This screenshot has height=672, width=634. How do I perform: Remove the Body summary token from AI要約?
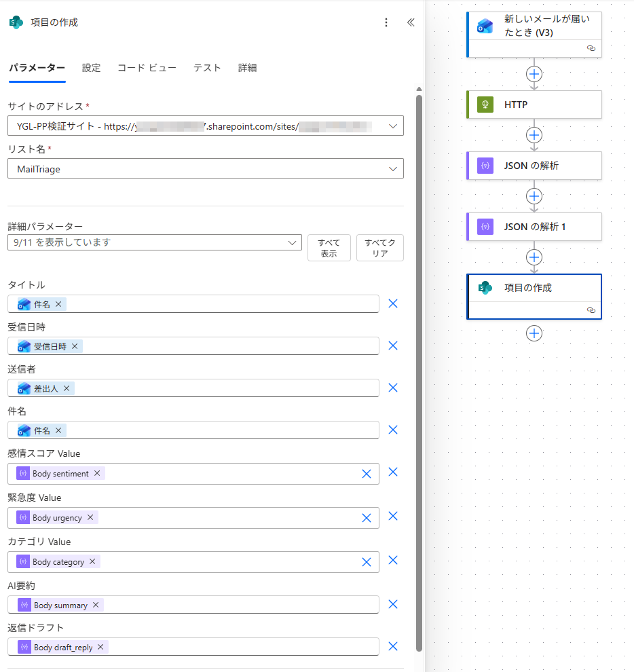[96, 605]
